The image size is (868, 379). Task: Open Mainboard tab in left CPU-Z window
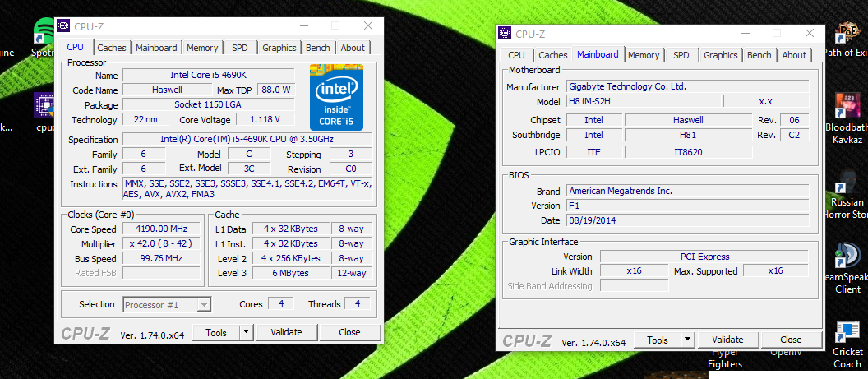pyautogui.click(x=156, y=48)
